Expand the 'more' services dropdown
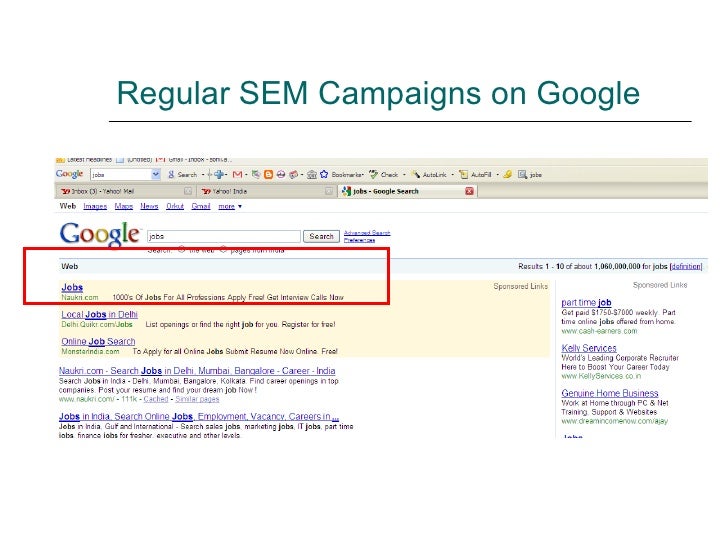The image size is (728, 546). 240,207
